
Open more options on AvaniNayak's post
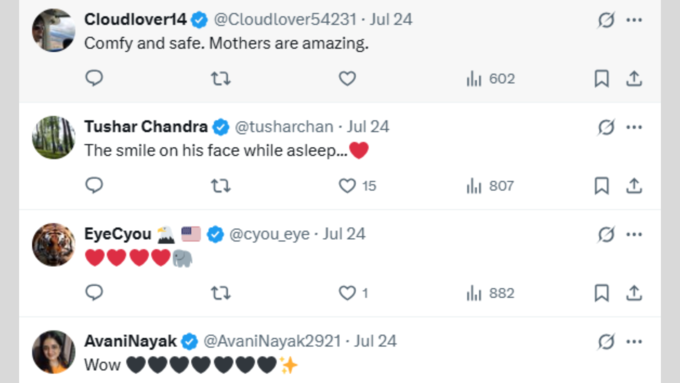(x=634, y=342)
